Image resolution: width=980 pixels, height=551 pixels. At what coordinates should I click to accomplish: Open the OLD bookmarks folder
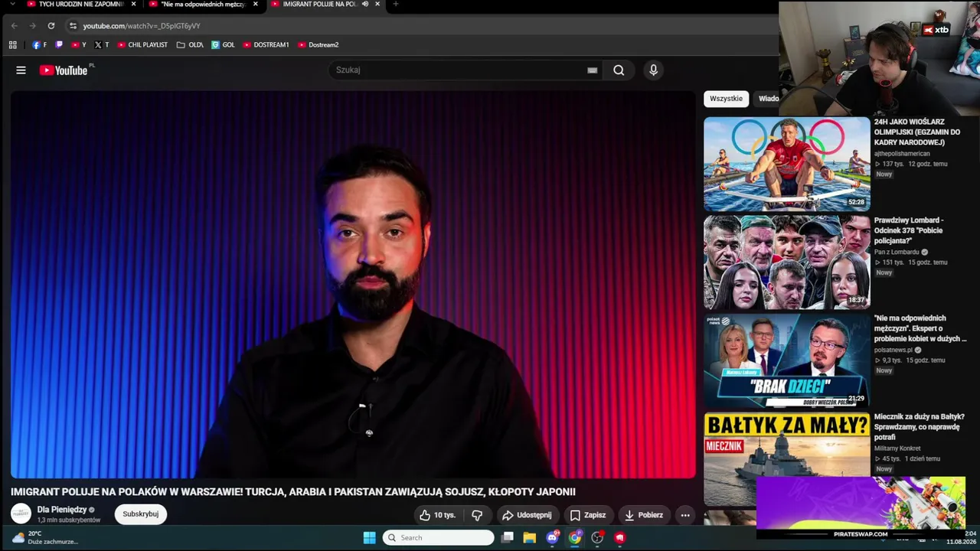click(x=190, y=45)
